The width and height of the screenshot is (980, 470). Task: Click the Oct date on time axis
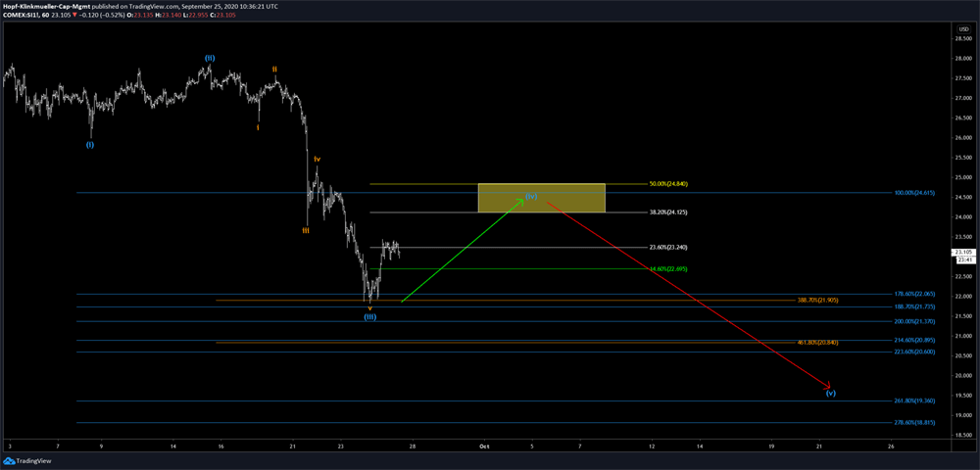483,446
